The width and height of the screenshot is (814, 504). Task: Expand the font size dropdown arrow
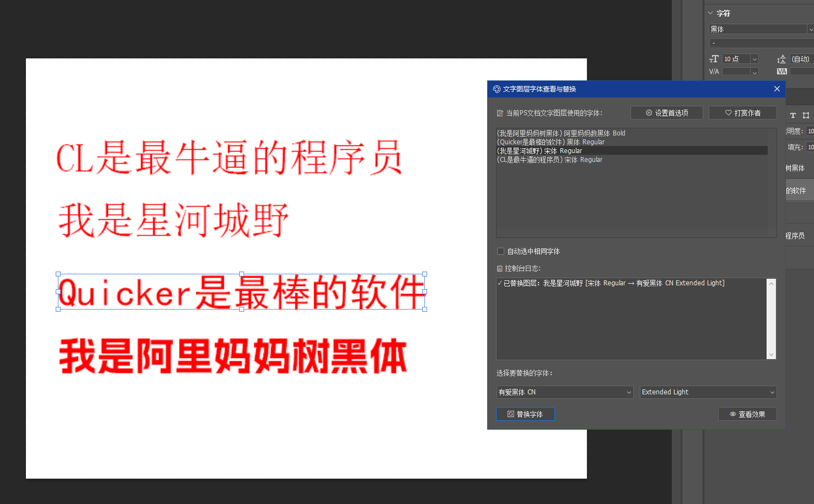pos(754,59)
